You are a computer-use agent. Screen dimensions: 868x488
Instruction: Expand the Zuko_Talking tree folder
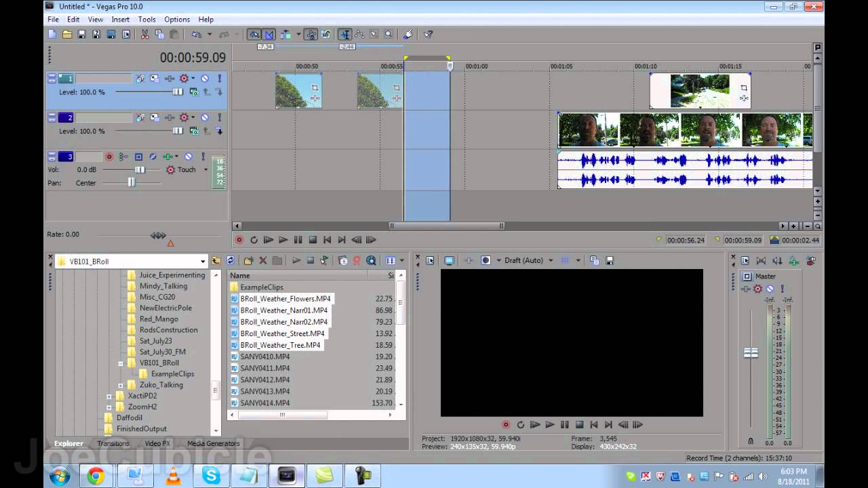pos(121,385)
